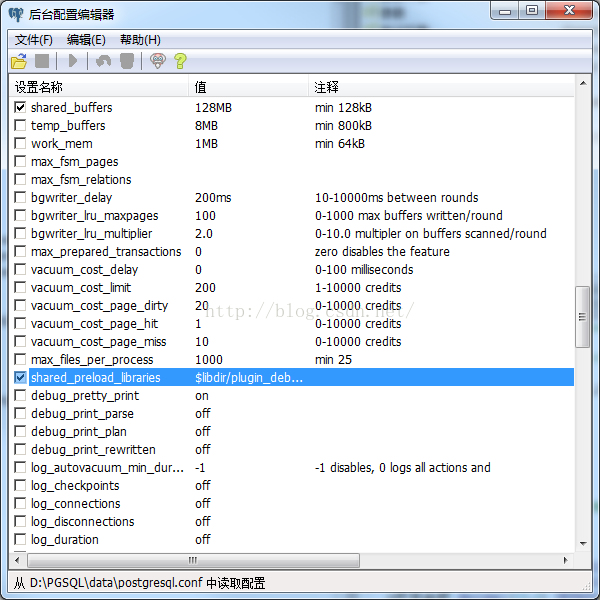The width and height of the screenshot is (600, 600).
Task: Click the 'zero disables the feature' comment
Action: (382, 251)
